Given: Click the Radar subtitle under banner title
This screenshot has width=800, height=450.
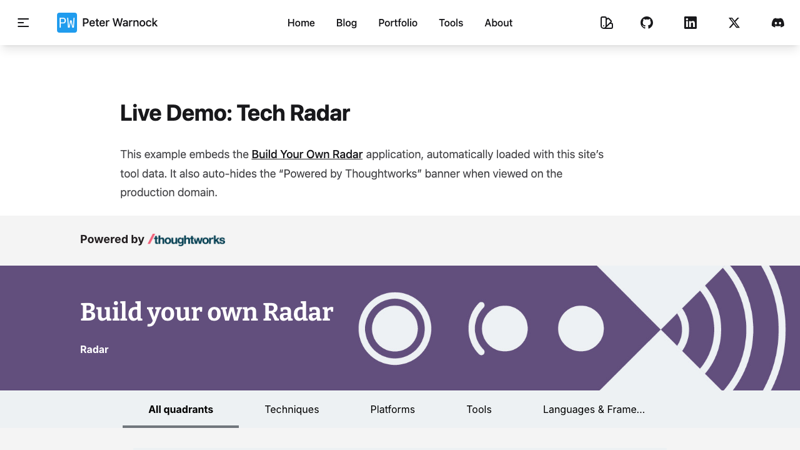Looking at the screenshot, I should click(x=94, y=349).
